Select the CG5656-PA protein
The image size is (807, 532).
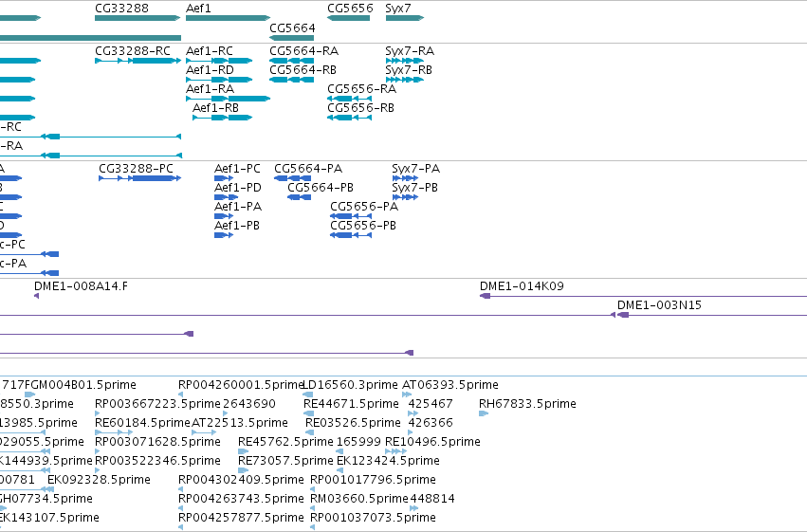(351, 216)
